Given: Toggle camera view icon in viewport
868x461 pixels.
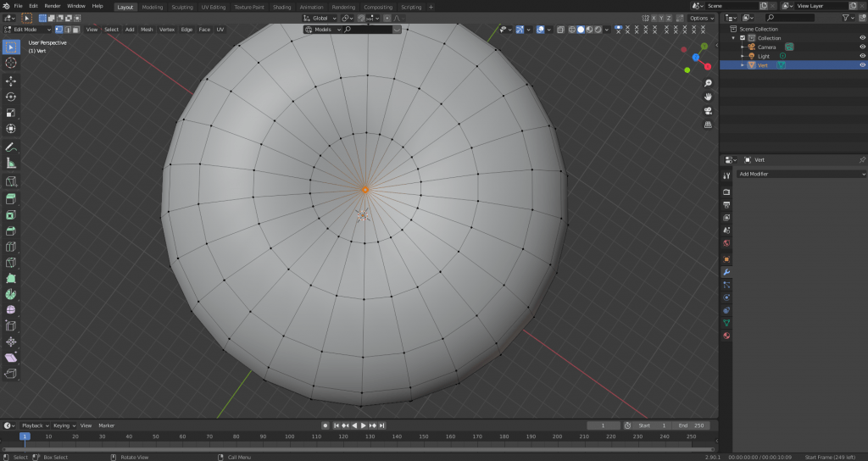Looking at the screenshot, I should (708, 111).
